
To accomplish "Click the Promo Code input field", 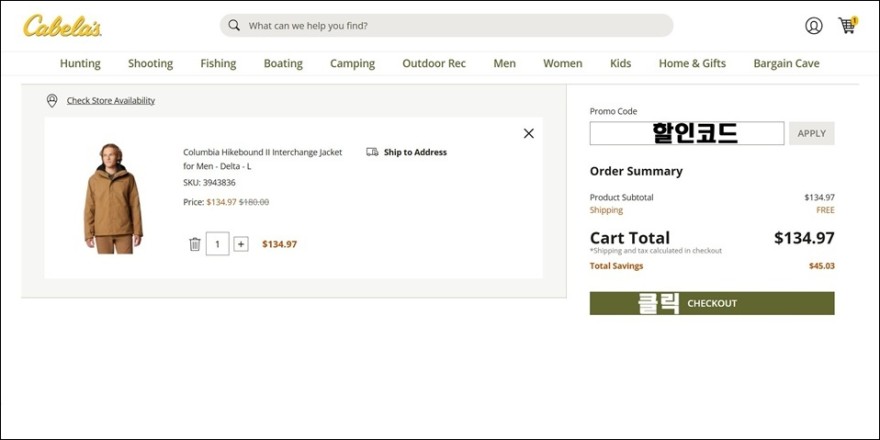I will tap(686, 133).
